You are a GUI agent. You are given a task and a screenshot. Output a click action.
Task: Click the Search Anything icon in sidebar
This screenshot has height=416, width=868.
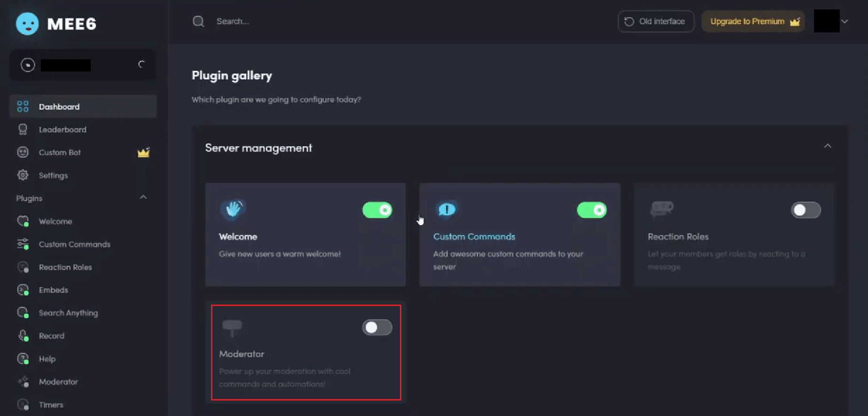[23, 313]
